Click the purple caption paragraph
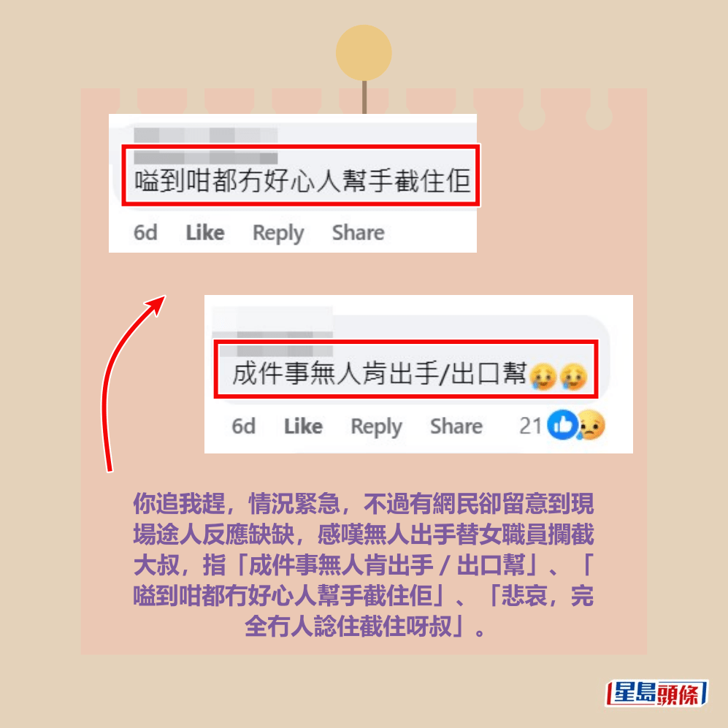The width and height of the screenshot is (728, 728). (x=364, y=564)
